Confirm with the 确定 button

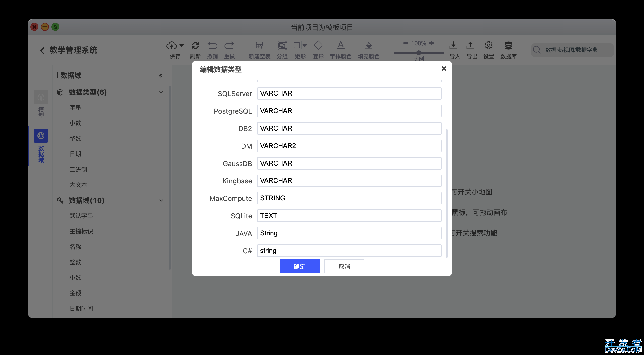pos(299,266)
